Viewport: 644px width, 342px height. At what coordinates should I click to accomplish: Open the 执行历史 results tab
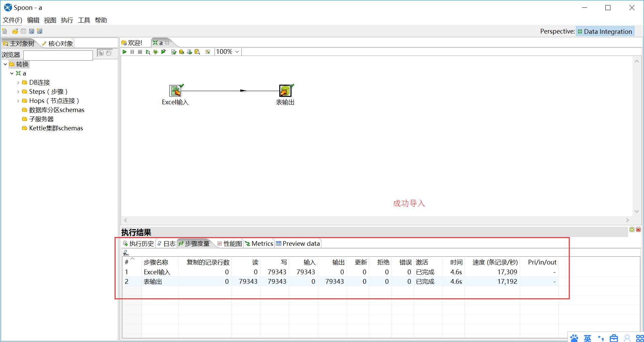pyautogui.click(x=138, y=243)
